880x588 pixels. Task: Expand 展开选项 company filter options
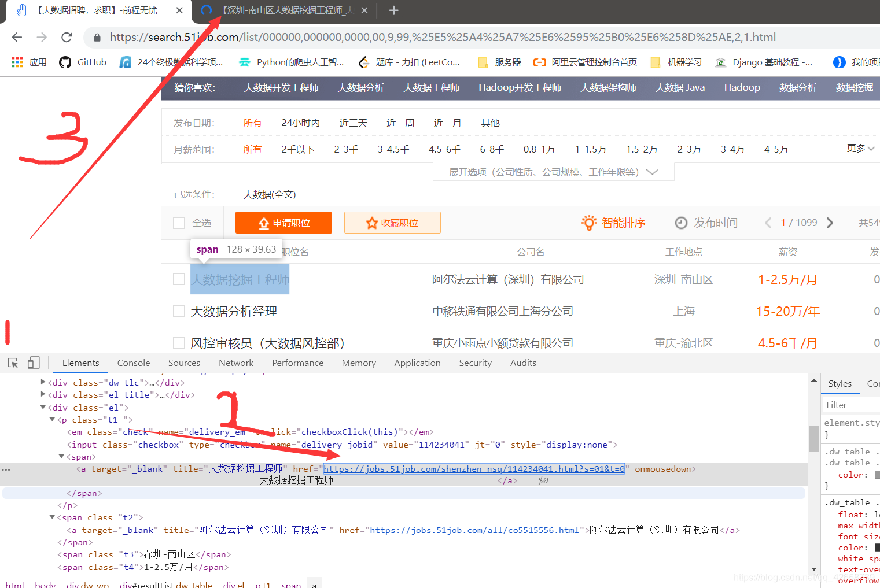click(x=554, y=172)
